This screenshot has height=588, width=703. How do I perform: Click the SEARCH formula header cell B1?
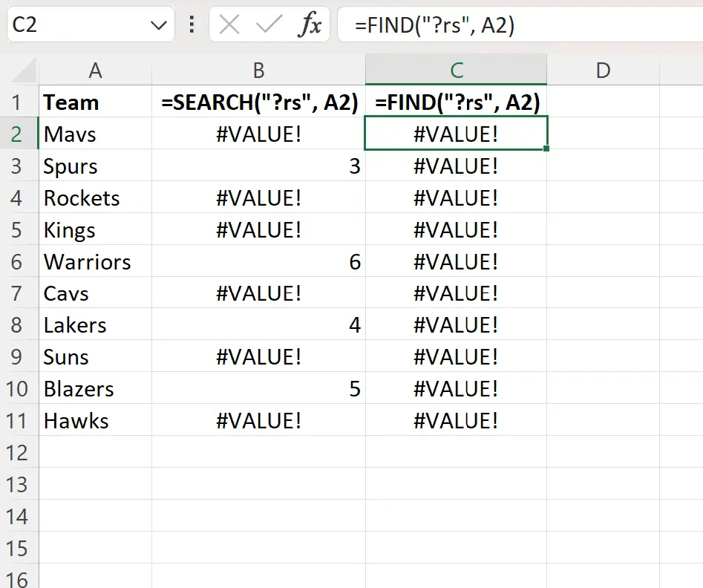pos(258,102)
